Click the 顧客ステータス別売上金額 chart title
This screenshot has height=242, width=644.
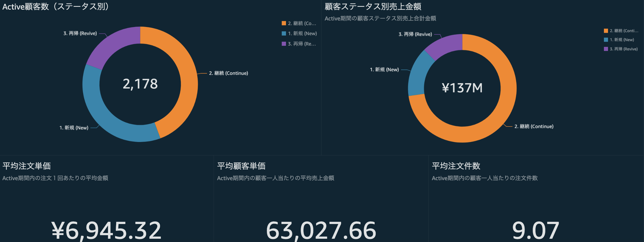(373, 7)
